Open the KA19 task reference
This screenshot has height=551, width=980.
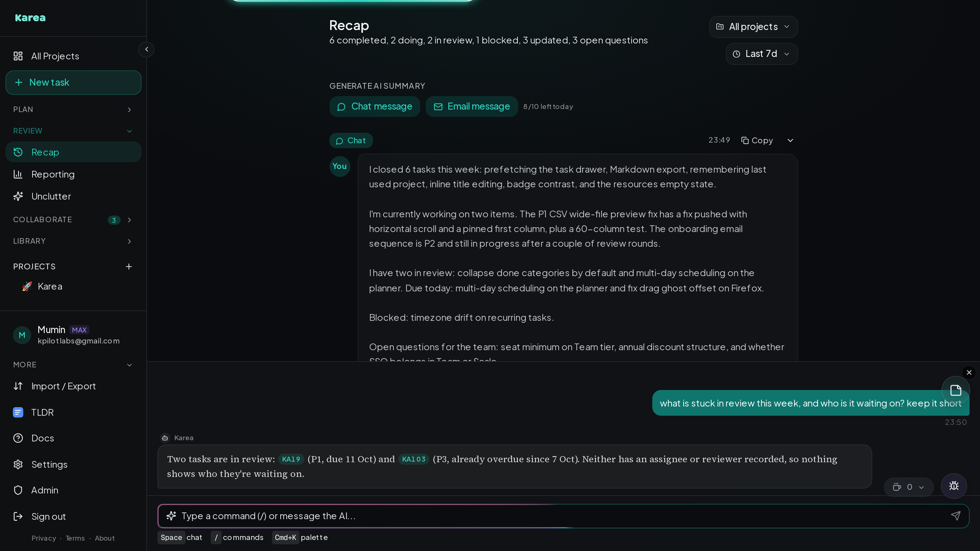291,459
